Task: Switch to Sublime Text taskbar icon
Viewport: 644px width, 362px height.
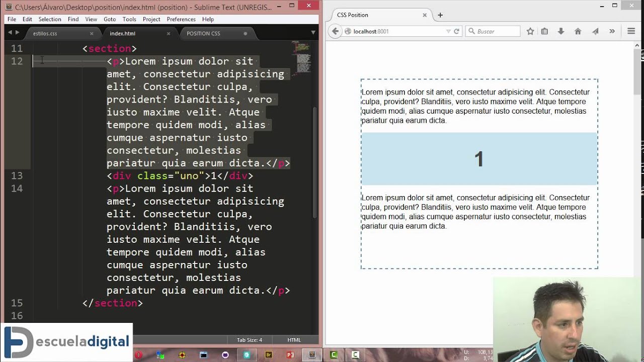Action: (x=312, y=355)
